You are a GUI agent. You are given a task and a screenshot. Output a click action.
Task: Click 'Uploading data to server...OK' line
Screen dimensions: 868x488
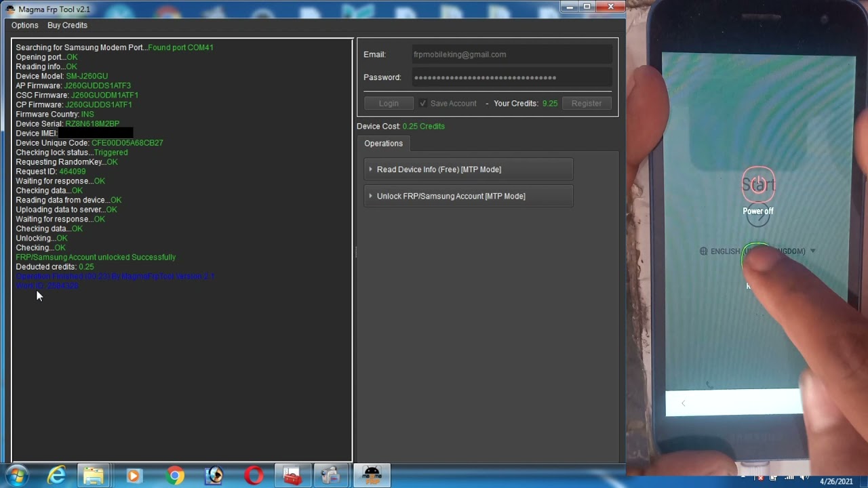coord(66,209)
